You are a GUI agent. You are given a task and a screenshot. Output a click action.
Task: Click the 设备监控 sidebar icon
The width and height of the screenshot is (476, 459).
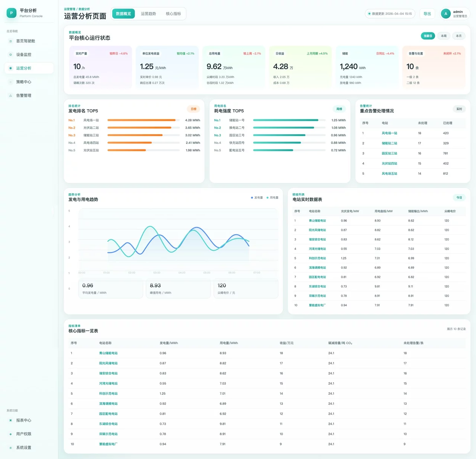[x=10, y=55]
